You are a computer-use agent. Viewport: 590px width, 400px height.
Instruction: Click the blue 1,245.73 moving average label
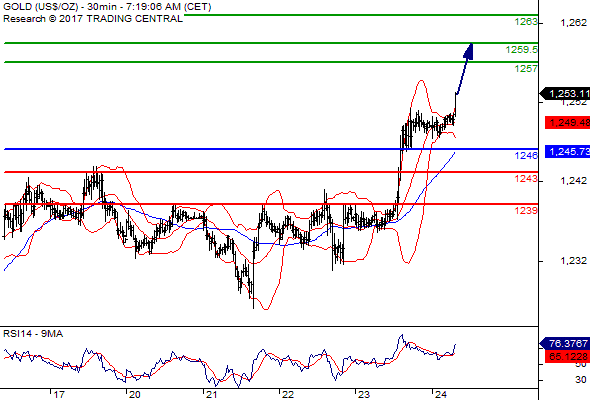(567, 151)
